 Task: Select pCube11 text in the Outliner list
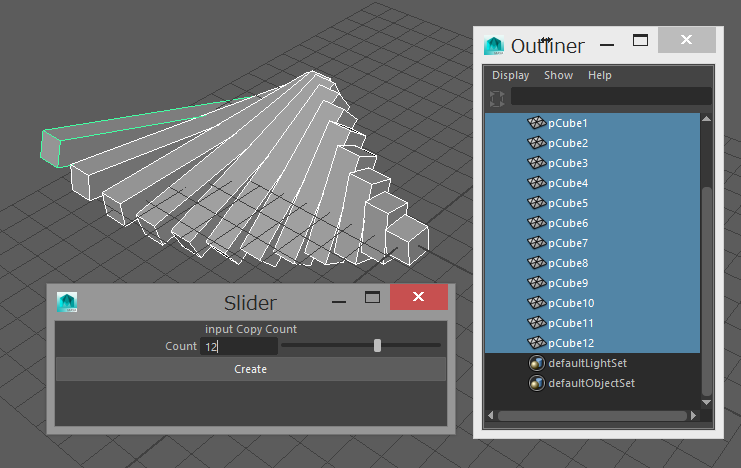point(570,323)
